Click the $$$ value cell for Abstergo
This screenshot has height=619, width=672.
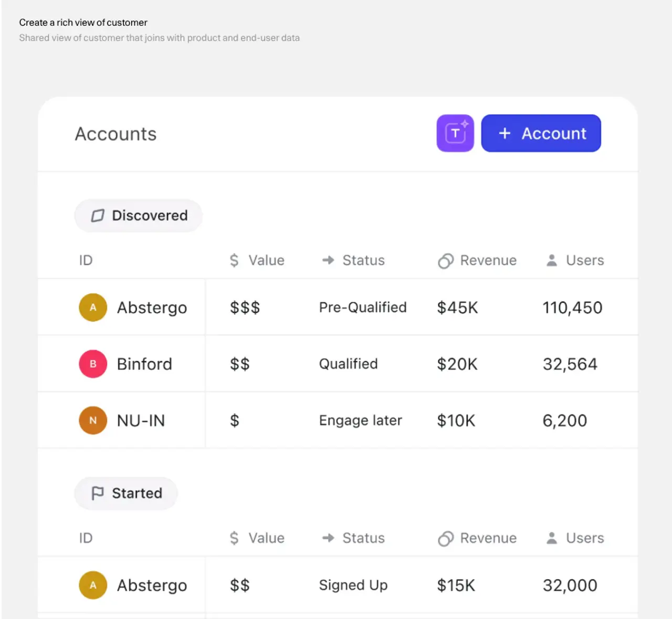pos(245,308)
